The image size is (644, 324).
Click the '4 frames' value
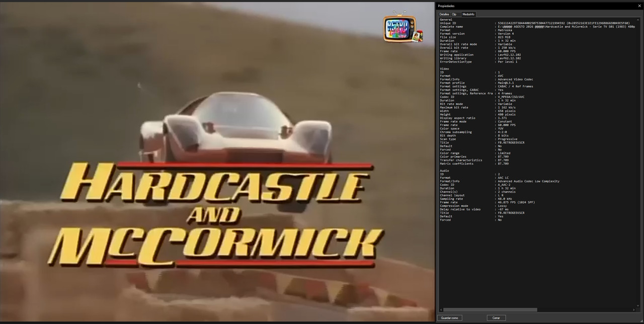[505, 94]
